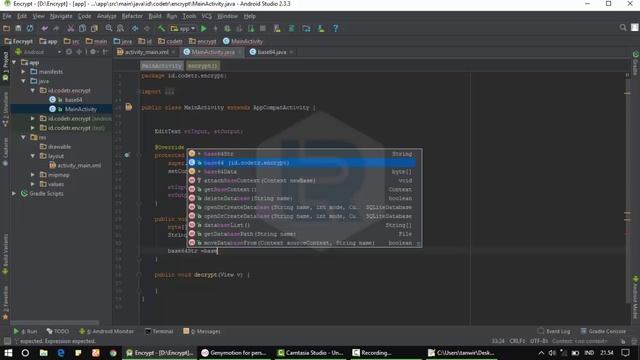The height and width of the screenshot is (360, 640).
Task: Expand the manifests folder
Action: point(23,72)
